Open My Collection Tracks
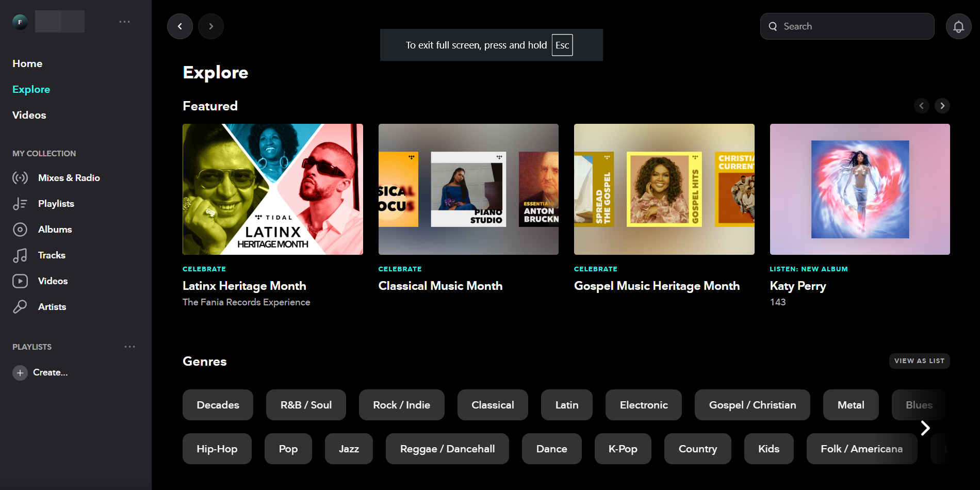980x490 pixels. pos(52,255)
